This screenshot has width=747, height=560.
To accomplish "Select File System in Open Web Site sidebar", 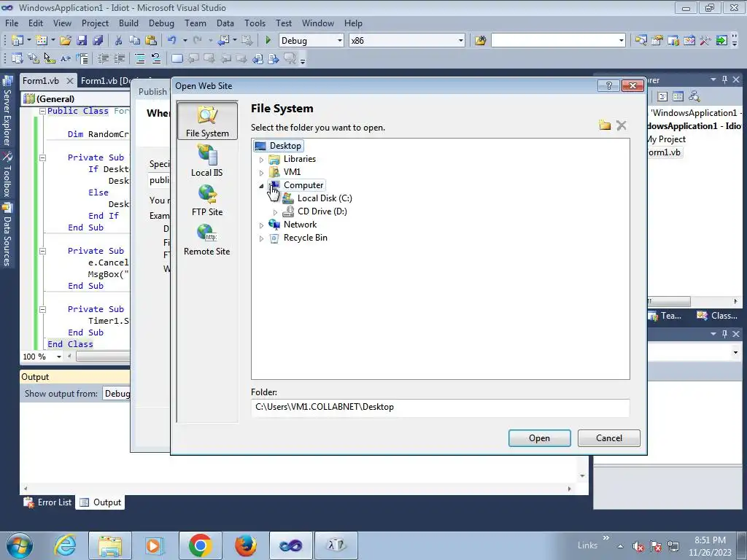I will click(207, 121).
